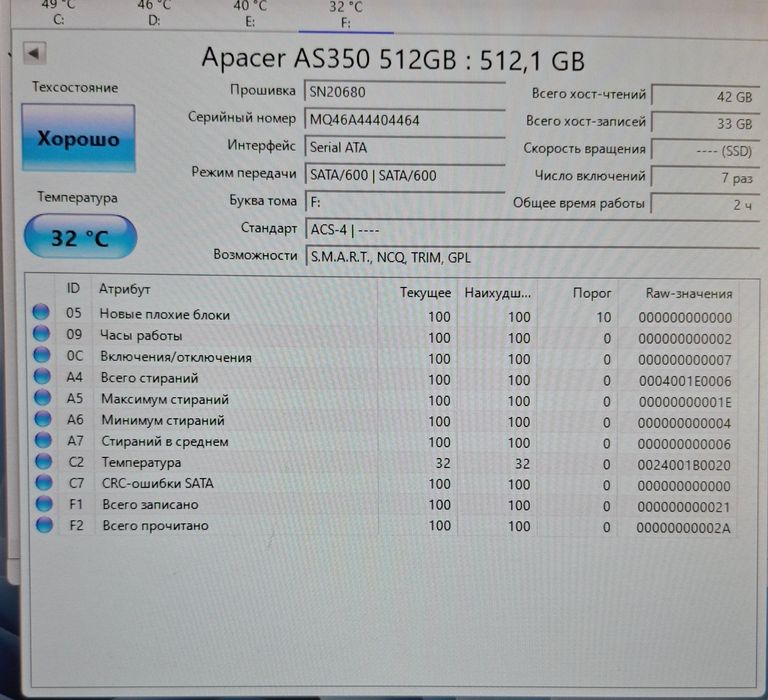
Task: Click the transfer mode field SATA/600 | SATA/600
Action: click(x=405, y=175)
